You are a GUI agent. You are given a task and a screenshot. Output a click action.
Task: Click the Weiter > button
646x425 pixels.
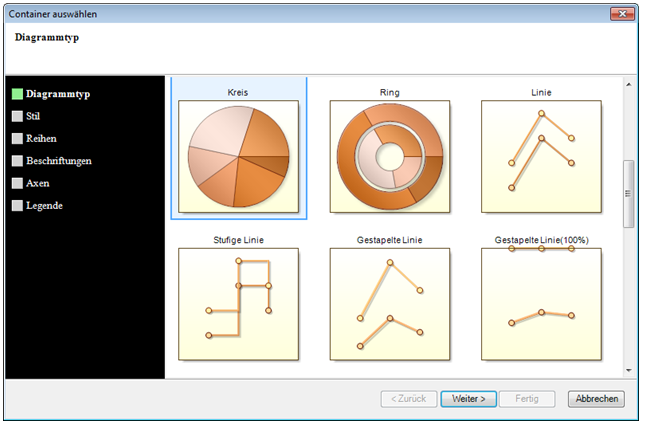click(x=468, y=398)
